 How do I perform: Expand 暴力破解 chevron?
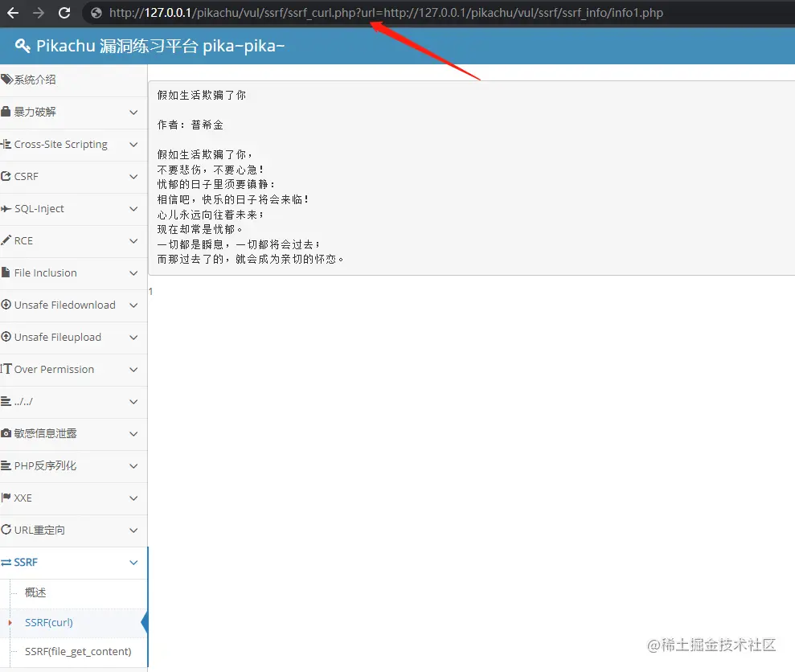coord(133,112)
